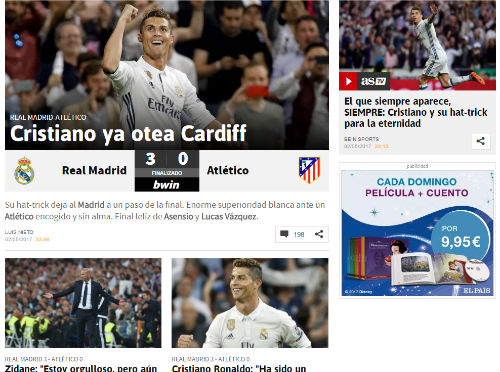Click the 'Atlético' link in the summary text
The height and width of the screenshot is (372, 500).
point(19,216)
